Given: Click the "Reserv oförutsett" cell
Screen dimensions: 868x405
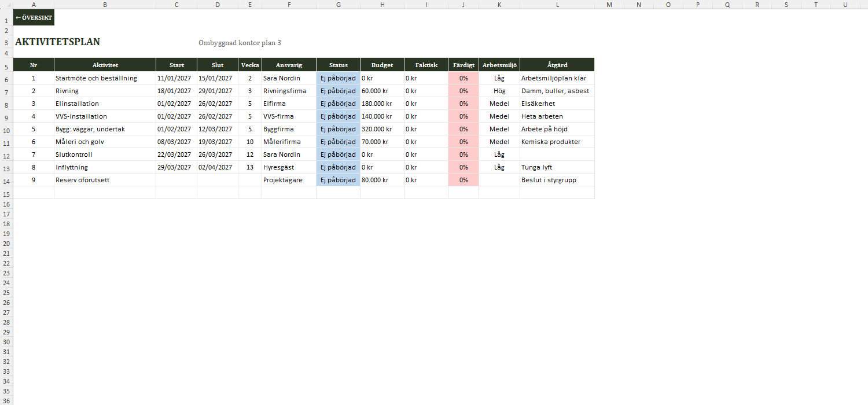Looking at the screenshot, I should [x=105, y=180].
